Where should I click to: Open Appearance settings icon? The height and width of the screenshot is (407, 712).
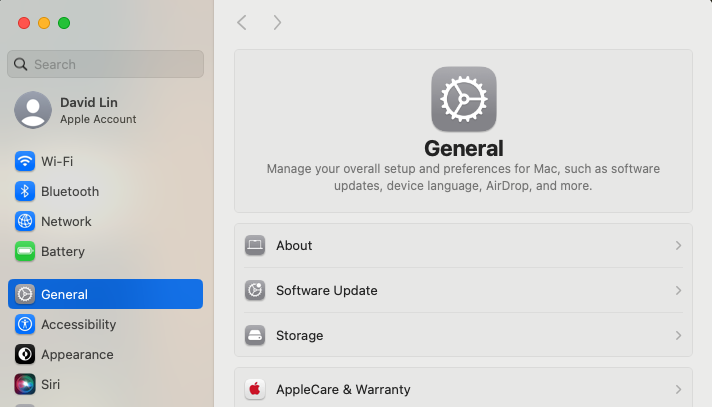[x=25, y=354]
